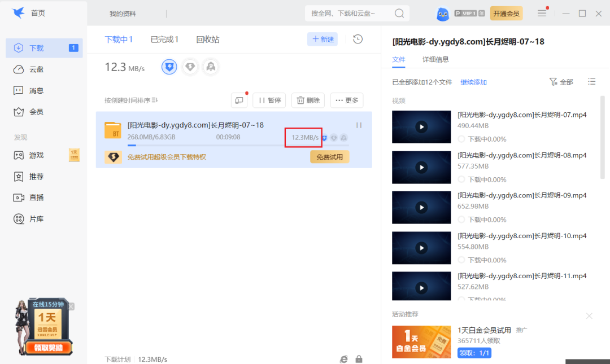Click the multi-select tasks icon
This screenshot has height=364, width=610.
pyautogui.click(x=239, y=100)
